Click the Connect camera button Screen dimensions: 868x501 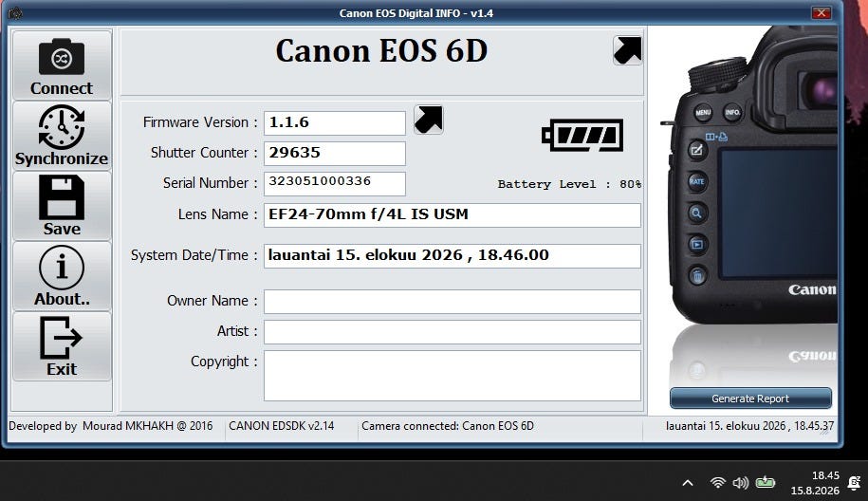62,65
